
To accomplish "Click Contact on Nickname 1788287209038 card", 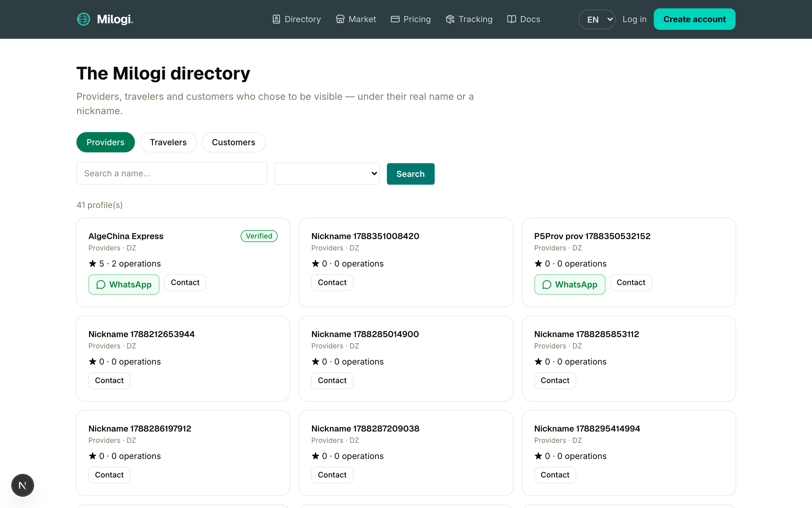I will (332, 475).
